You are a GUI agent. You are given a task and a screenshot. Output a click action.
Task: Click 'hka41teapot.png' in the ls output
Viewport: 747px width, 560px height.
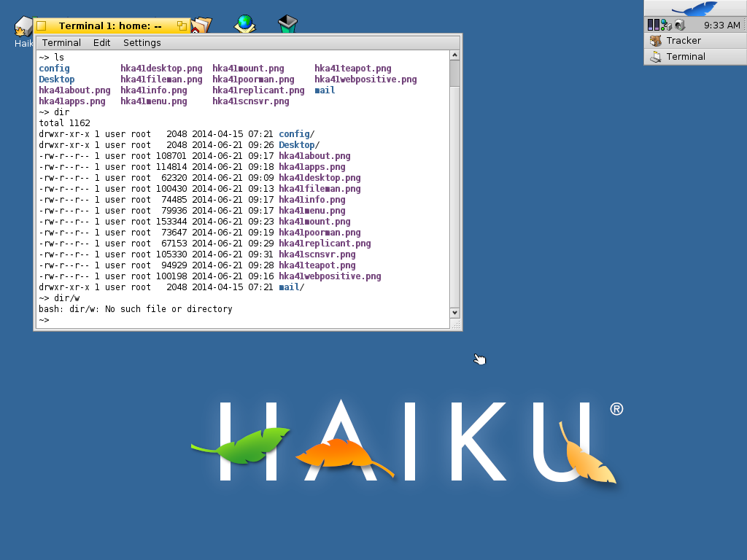click(353, 69)
